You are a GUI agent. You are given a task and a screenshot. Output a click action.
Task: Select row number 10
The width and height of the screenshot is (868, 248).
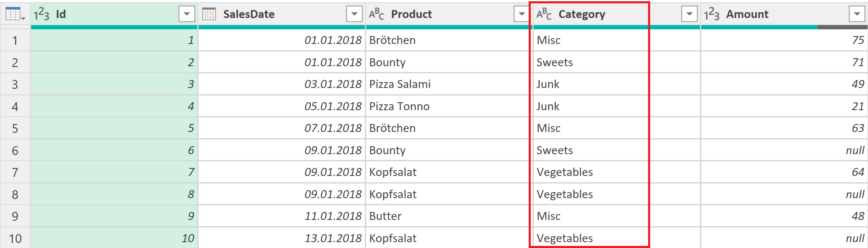click(15, 238)
